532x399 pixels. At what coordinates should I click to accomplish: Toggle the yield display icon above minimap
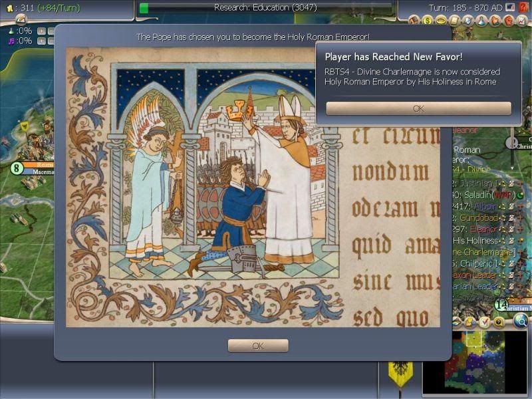469,322
